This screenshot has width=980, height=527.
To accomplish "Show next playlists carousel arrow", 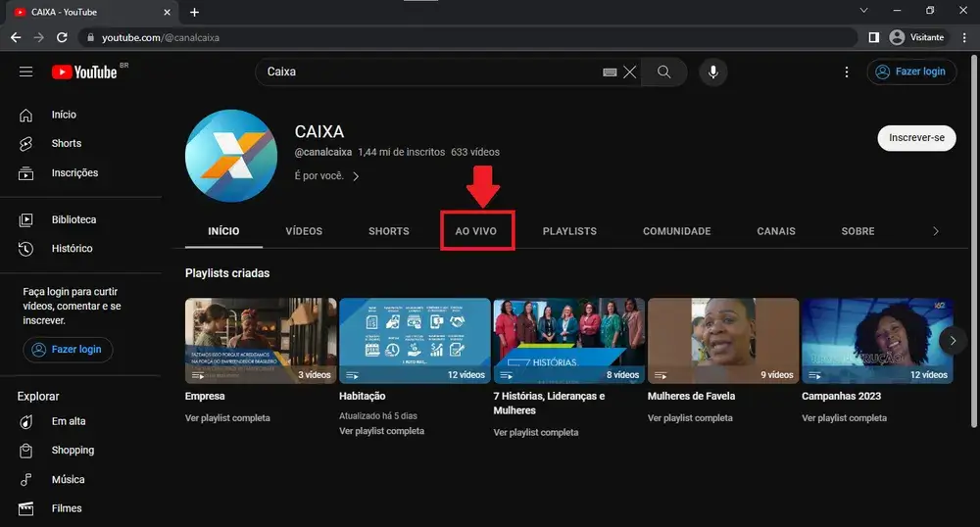I will [953, 341].
